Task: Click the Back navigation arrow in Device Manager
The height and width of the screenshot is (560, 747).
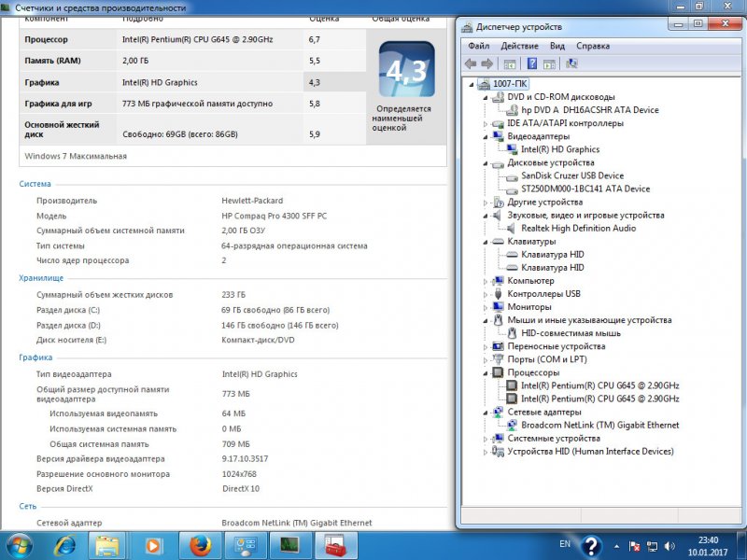Action: [x=470, y=63]
